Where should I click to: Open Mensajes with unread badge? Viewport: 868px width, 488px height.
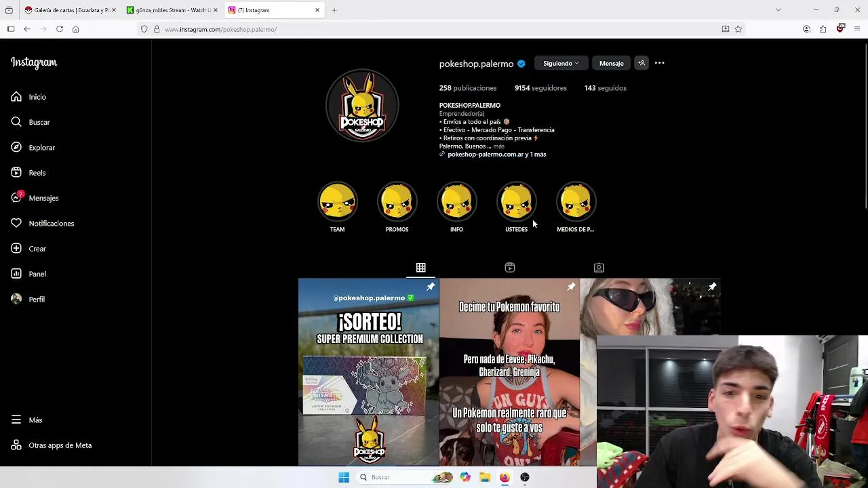35,198
